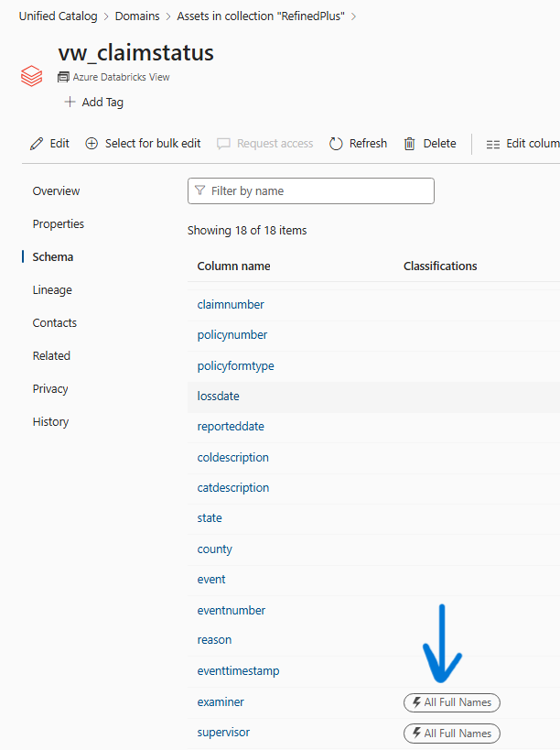
Task: Click the vw_claimstatus title
Action: tap(135, 52)
